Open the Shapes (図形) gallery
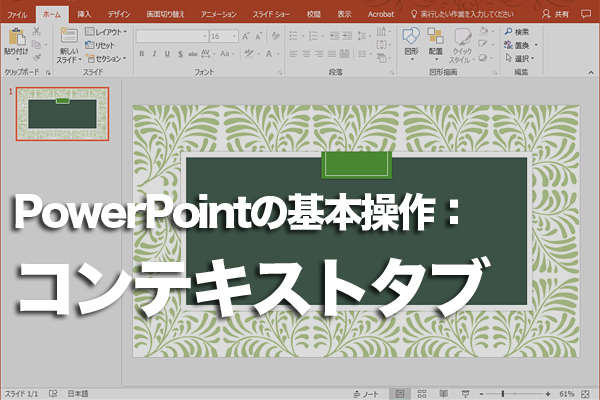The height and width of the screenshot is (400, 600). 411,37
